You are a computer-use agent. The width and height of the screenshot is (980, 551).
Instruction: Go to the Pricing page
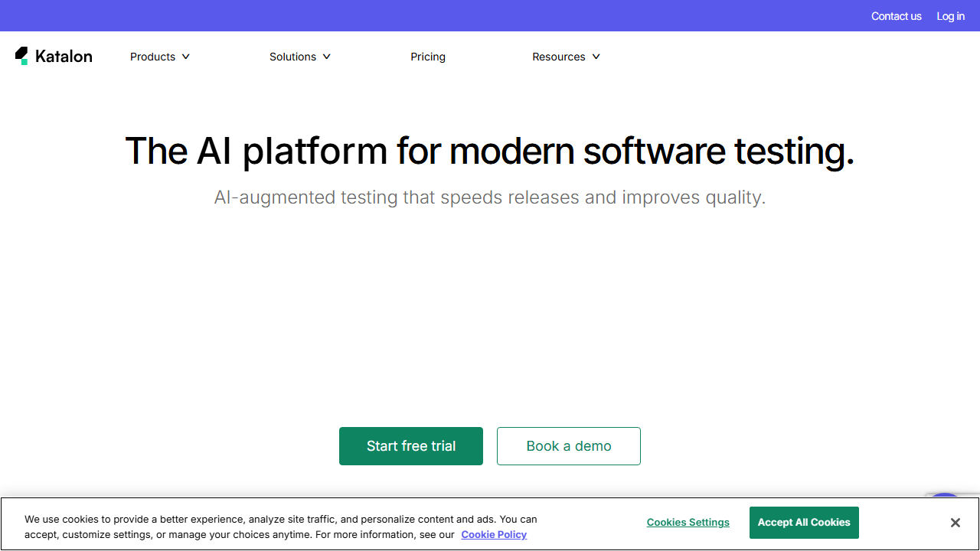click(428, 57)
